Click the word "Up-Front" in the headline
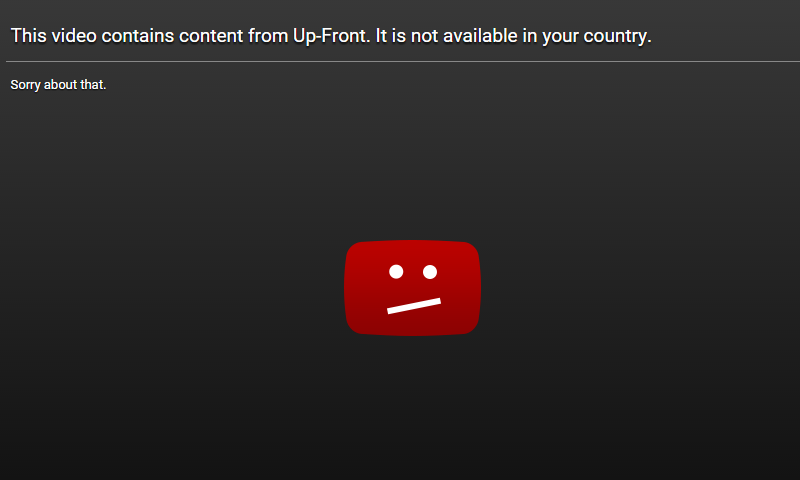The height and width of the screenshot is (480, 800). pyautogui.click(x=331, y=36)
